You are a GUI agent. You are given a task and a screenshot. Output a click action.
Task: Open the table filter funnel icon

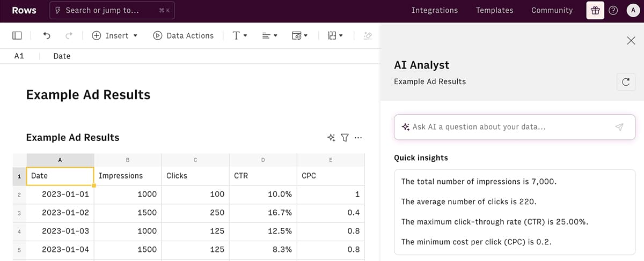(x=345, y=138)
